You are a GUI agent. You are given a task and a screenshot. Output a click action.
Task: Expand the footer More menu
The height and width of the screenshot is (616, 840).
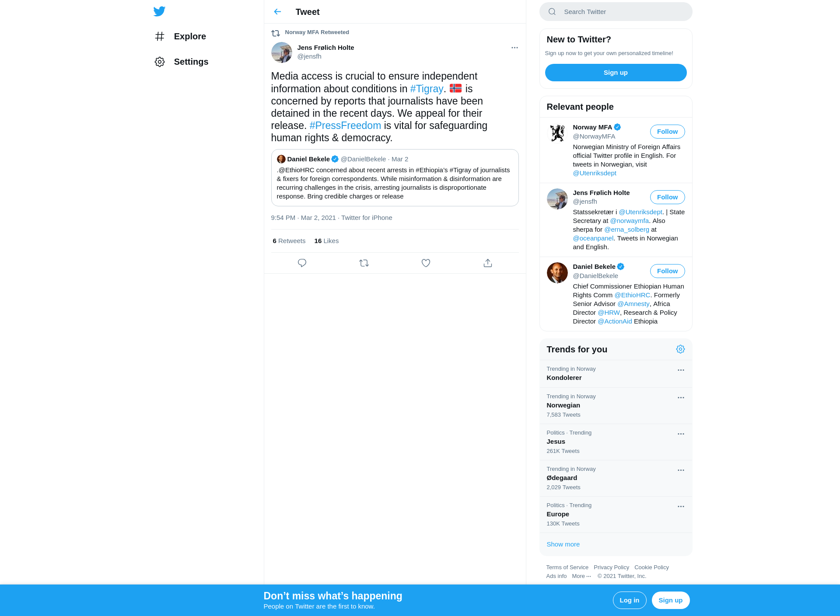tap(581, 576)
